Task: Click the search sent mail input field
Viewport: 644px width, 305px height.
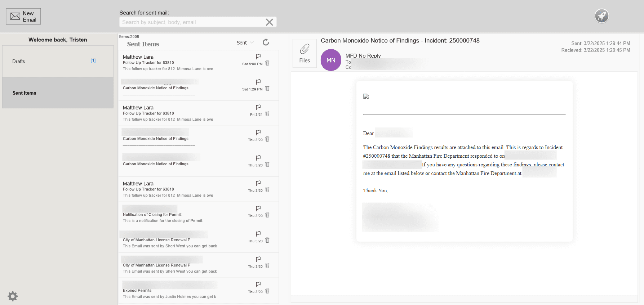Action: pyautogui.click(x=197, y=22)
